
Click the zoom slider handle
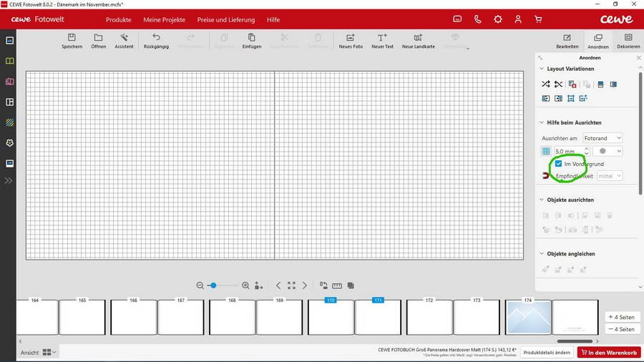point(213,285)
